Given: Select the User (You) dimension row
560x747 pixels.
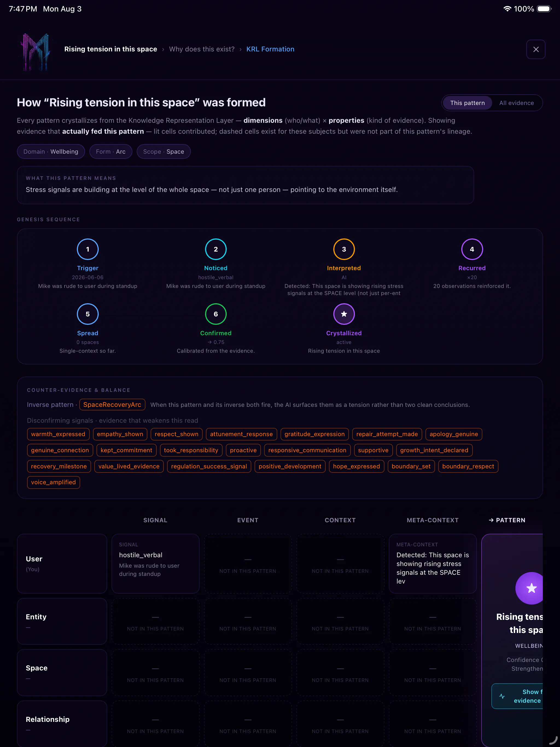Looking at the screenshot, I should [62, 563].
